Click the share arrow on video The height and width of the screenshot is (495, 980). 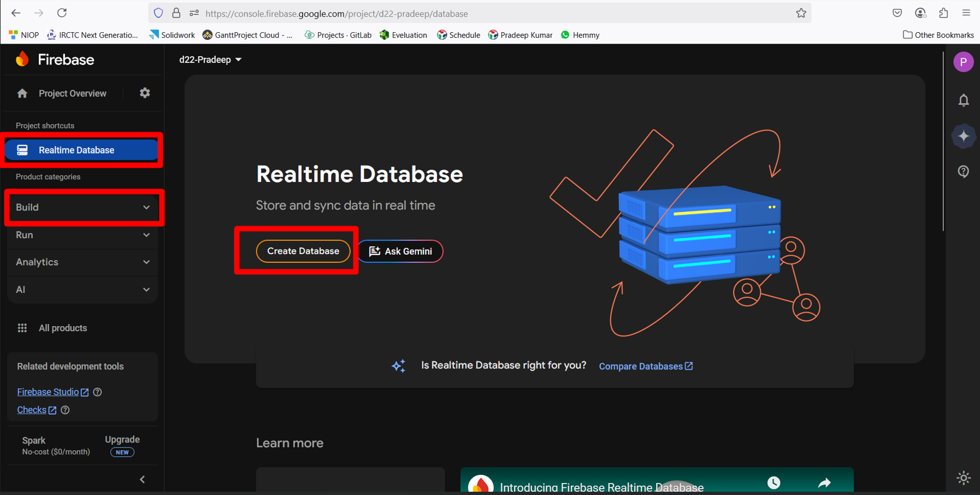point(824,482)
